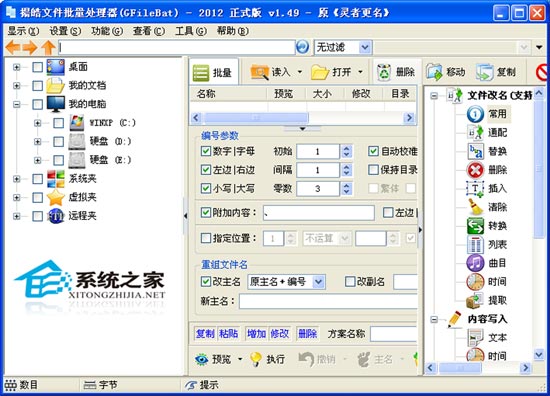Toggle the 数字|字母 checkbox
This screenshot has height=396, width=550.
(206, 151)
